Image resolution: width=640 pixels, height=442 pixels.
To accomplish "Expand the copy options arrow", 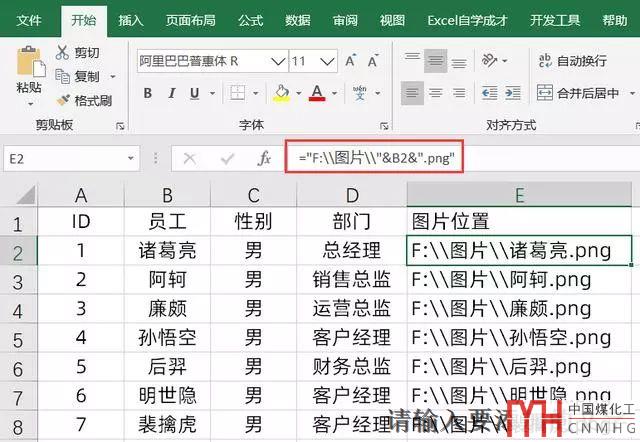I will coord(113,77).
